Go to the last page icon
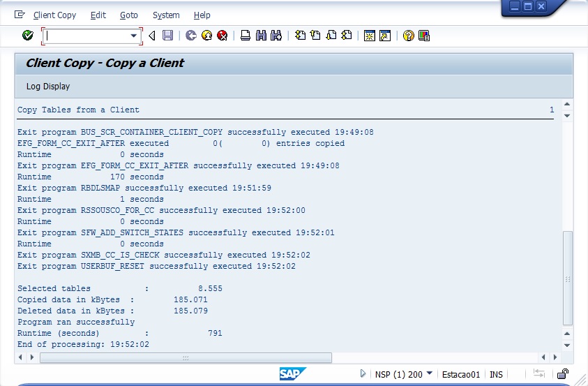Viewport: 588px width, 386px height. point(347,36)
